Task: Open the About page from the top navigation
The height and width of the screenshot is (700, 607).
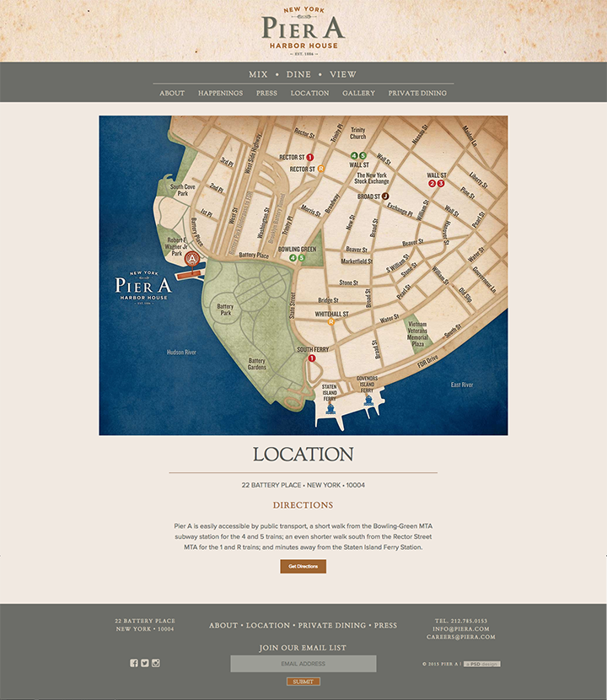Action: [172, 93]
